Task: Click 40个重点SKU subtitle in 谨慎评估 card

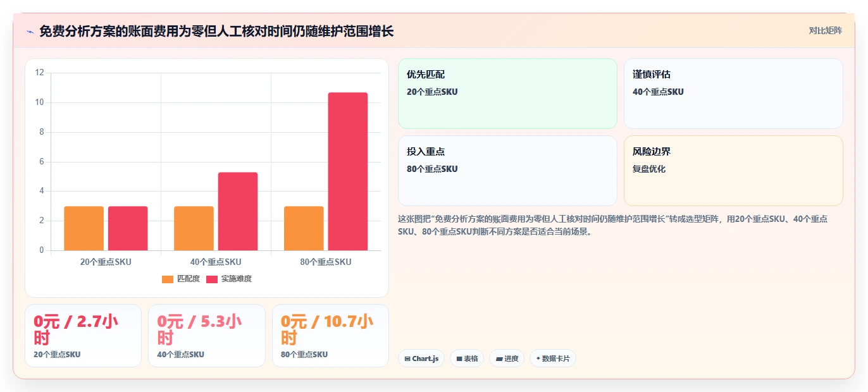Action: coord(658,92)
